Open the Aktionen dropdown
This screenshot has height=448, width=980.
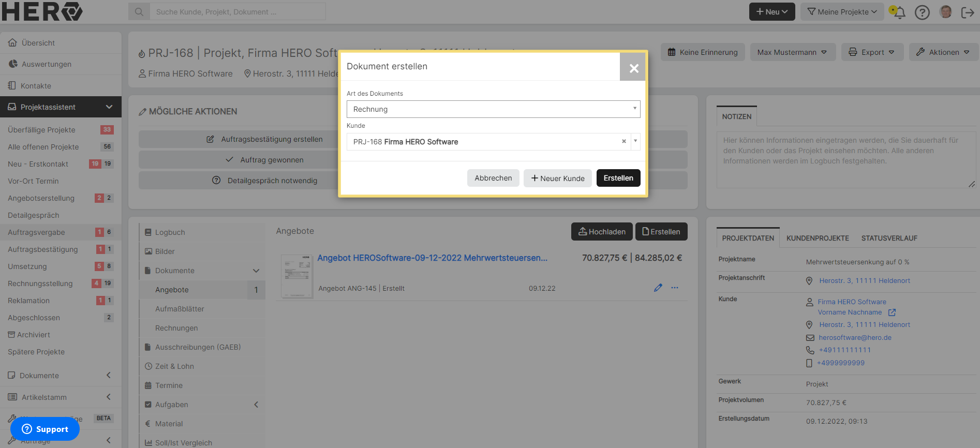click(943, 52)
